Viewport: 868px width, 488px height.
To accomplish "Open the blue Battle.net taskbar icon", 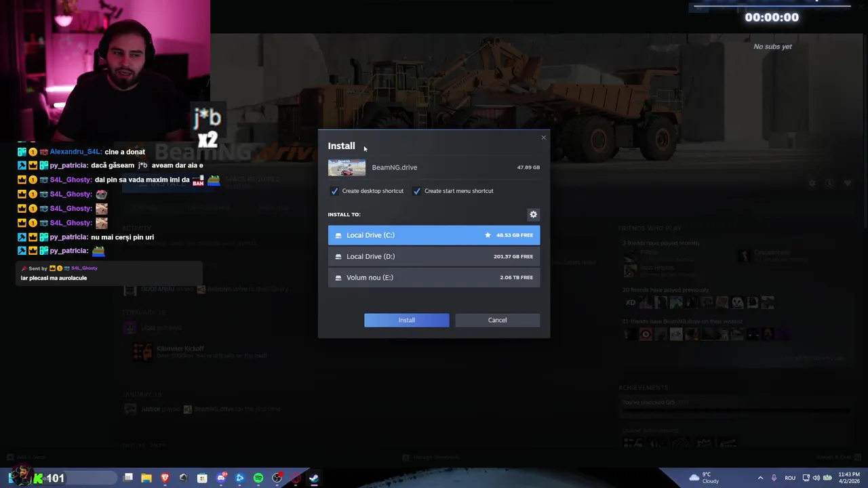I will (x=239, y=478).
